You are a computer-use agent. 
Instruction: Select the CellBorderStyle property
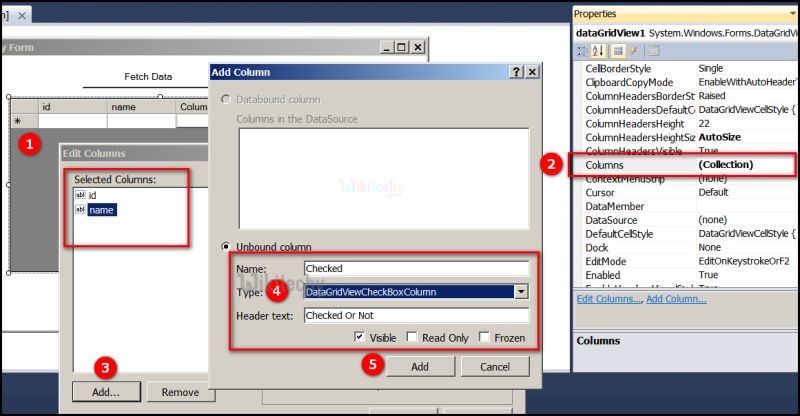click(x=618, y=68)
